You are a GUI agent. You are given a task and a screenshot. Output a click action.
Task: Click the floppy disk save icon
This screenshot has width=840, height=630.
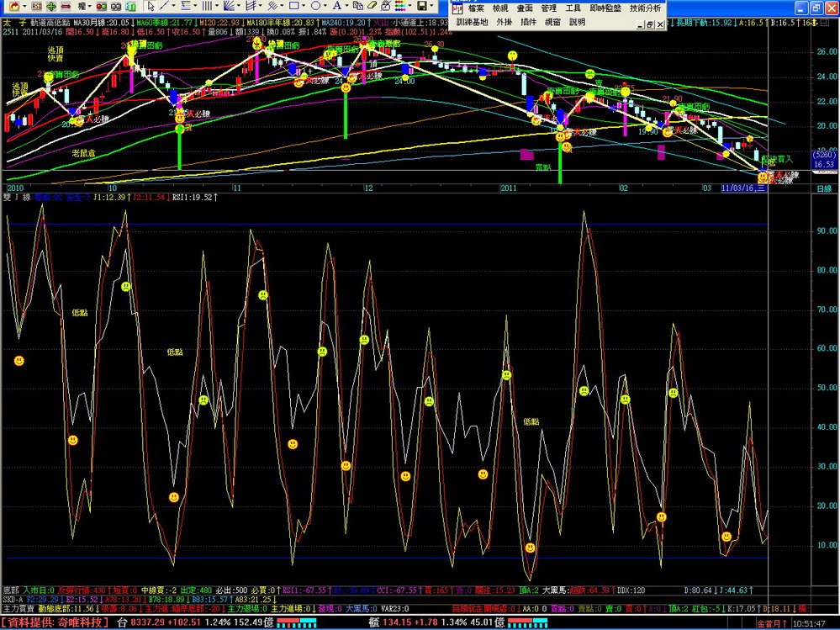coord(421,6)
